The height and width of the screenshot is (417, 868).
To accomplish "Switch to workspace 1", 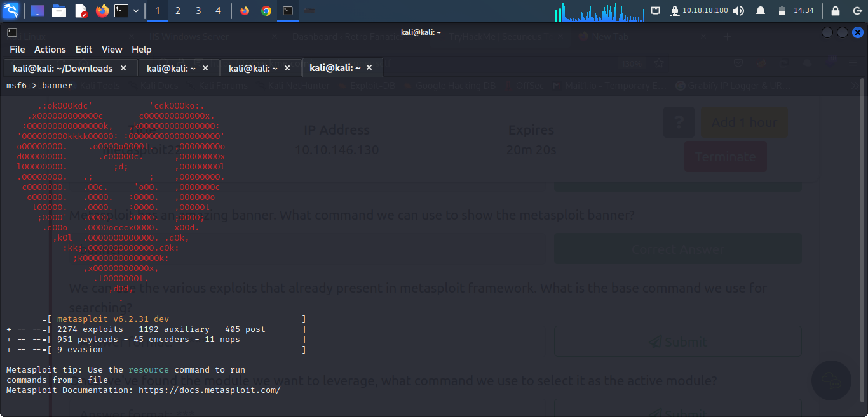I will coord(158,11).
